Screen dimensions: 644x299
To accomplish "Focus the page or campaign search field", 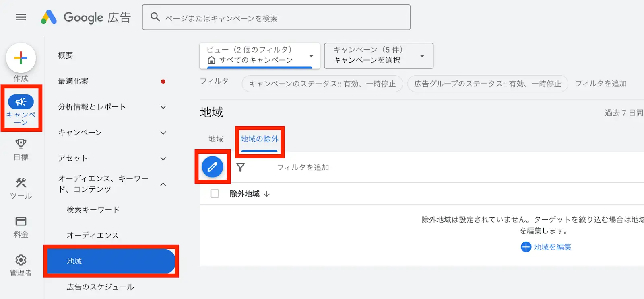I will point(276,17).
